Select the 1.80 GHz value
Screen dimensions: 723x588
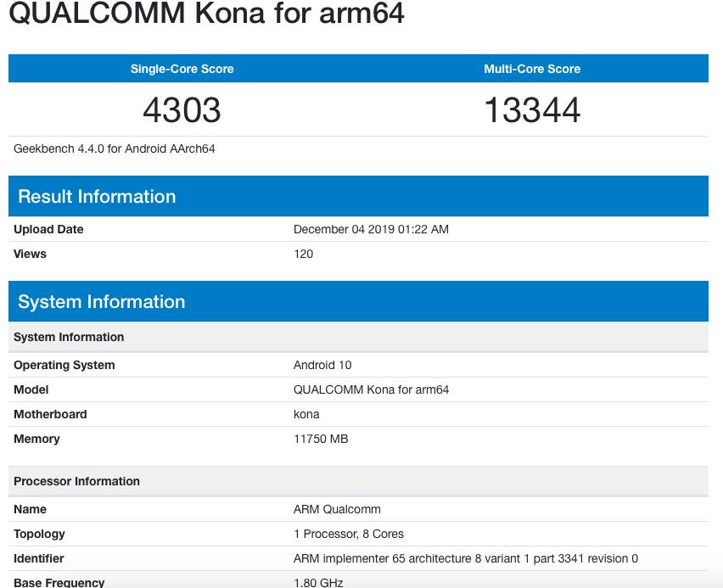(318, 582)
